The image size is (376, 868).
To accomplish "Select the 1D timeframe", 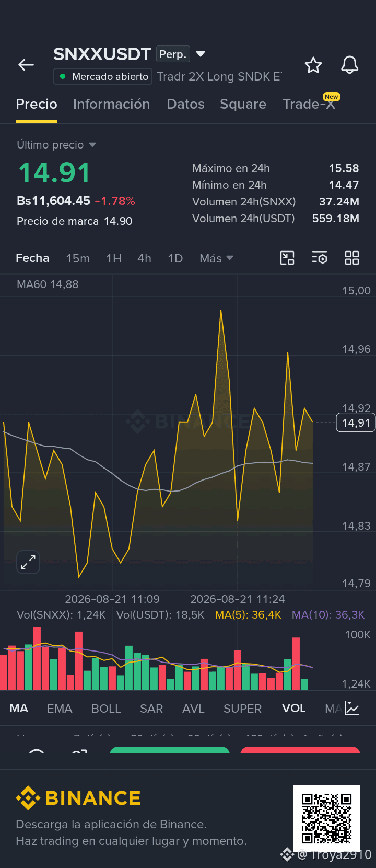I will tap(175, 258).
